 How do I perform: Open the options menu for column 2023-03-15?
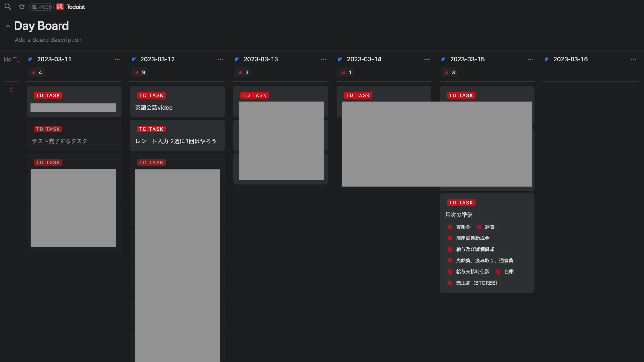530,59
